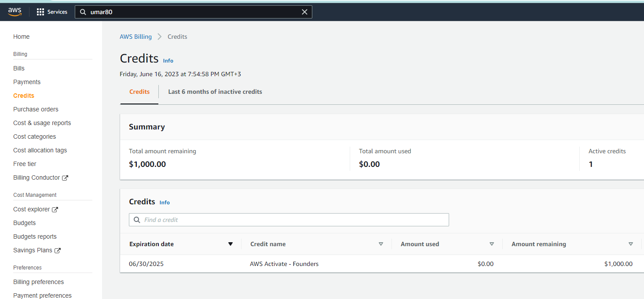Open Last 6 months of inactive credits tab
This screenshot has height=299, width=644.
tap(215, 92)
